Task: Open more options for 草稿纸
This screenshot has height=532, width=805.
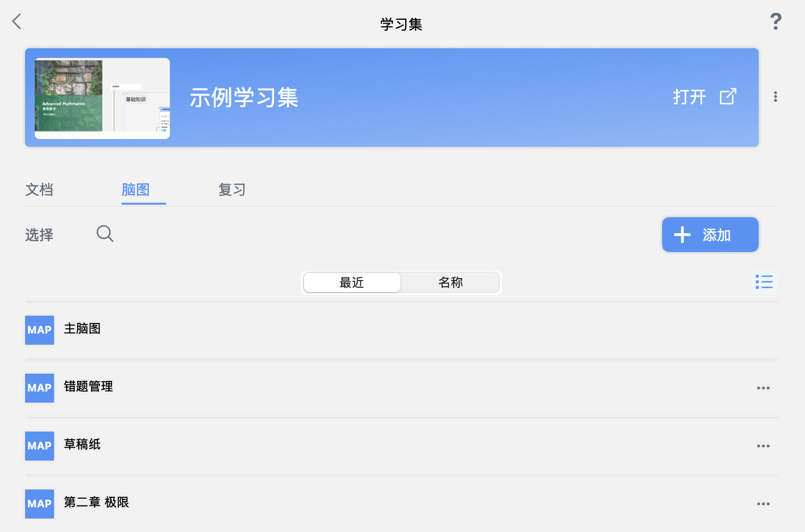Action: 763,446
